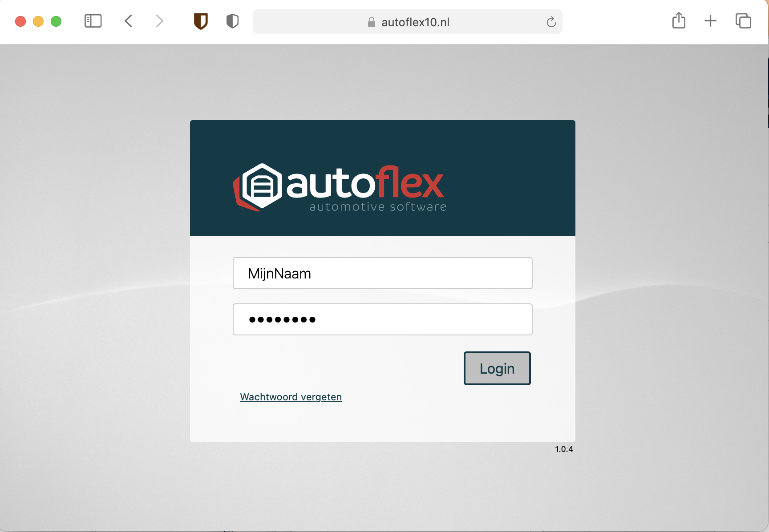
Task: Open the Wachtwoord vergeten link
Action: [x=291, y=397]
